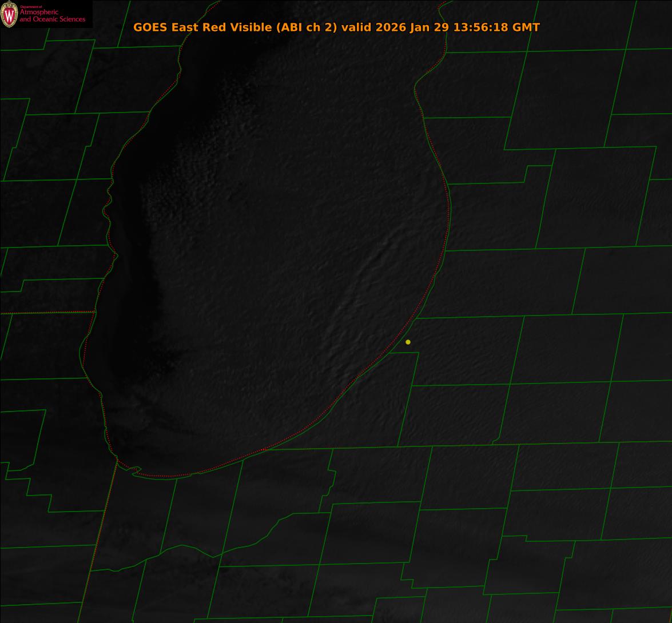672x623 pixels.
Task: Click the harbor notch at lake's southern tip
Action: pos(135,470)
